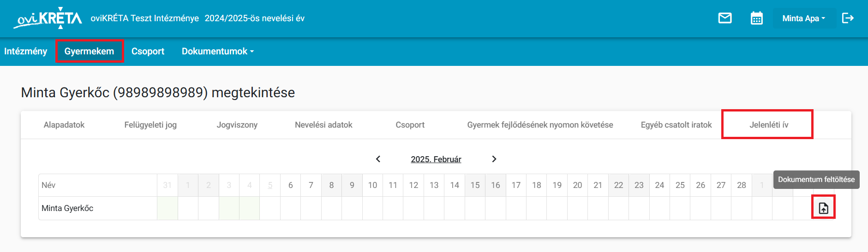Open Egyéb csatolt iratok tab

coord(676,125)
